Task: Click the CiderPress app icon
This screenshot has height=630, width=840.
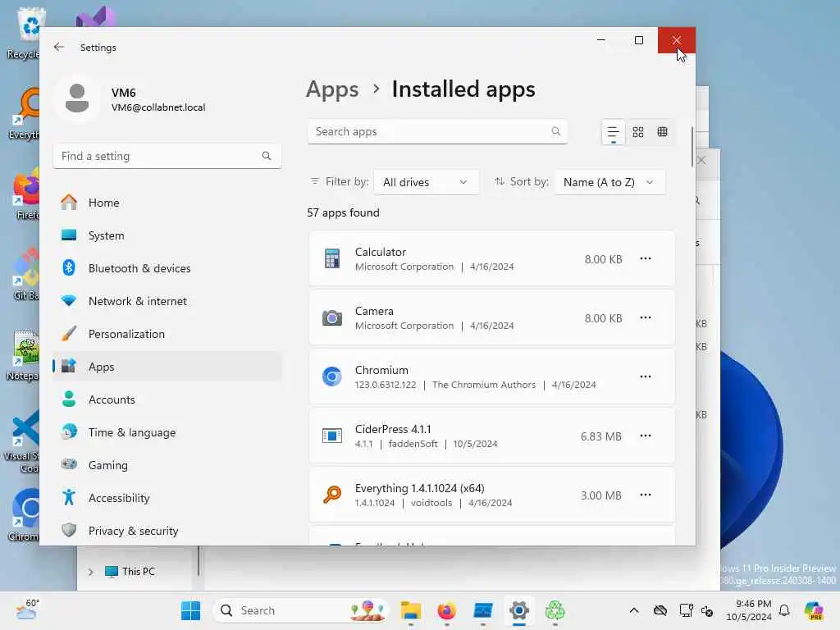Action: pyautogui.click(x=332, y=436)
